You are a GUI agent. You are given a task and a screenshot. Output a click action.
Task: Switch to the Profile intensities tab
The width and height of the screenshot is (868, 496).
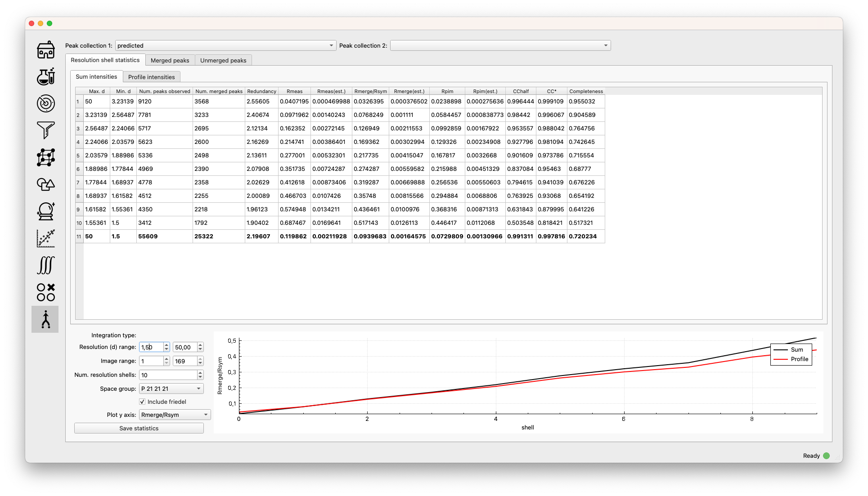(151, 77)
